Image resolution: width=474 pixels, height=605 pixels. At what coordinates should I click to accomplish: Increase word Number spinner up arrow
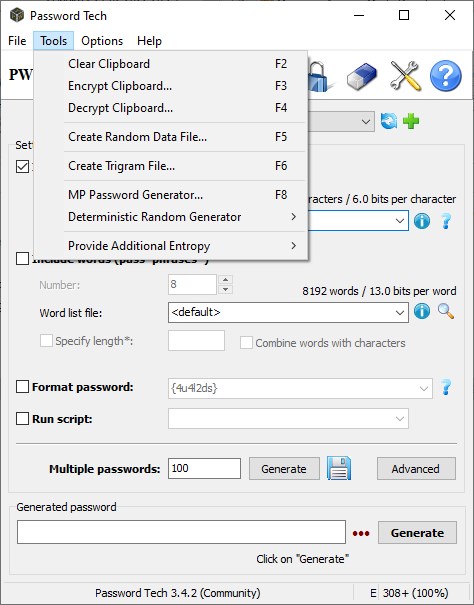225,279
